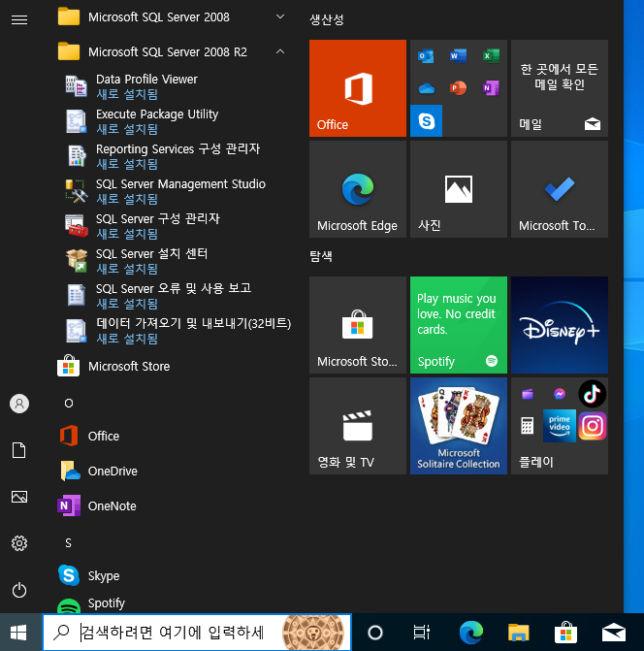Open Spotify from the app list
The height and width of the screenshot is (651, 644).
pos(172,603)
